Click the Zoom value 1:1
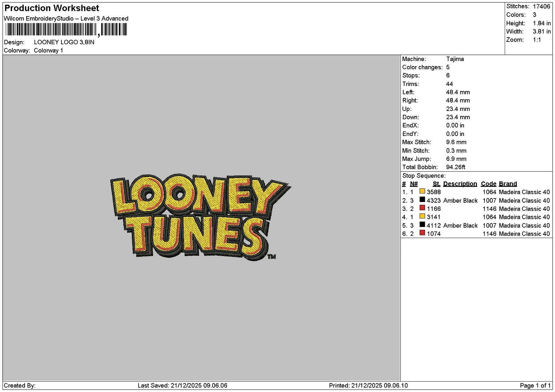Image resolution: width=555 pixels, height=392 pixels. [537, 40]
